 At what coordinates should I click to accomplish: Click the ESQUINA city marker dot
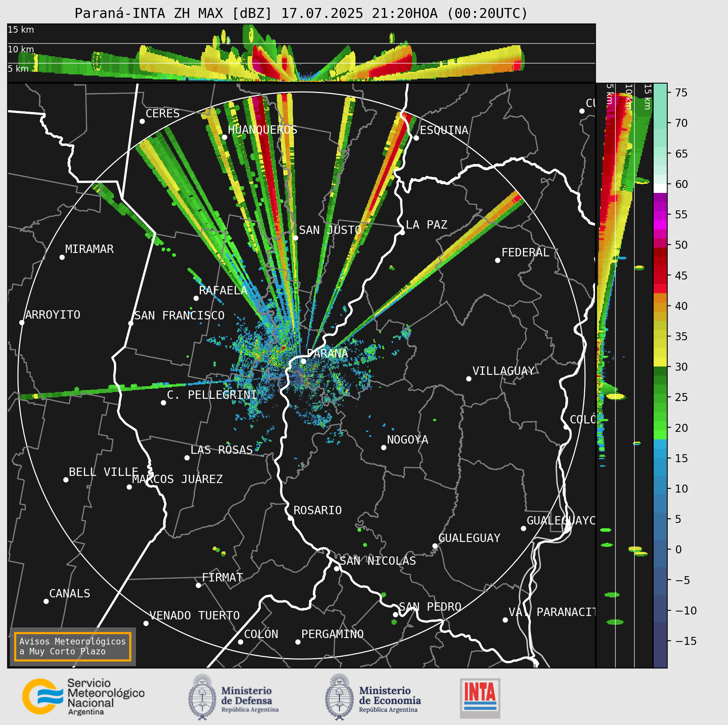[416, 138]
